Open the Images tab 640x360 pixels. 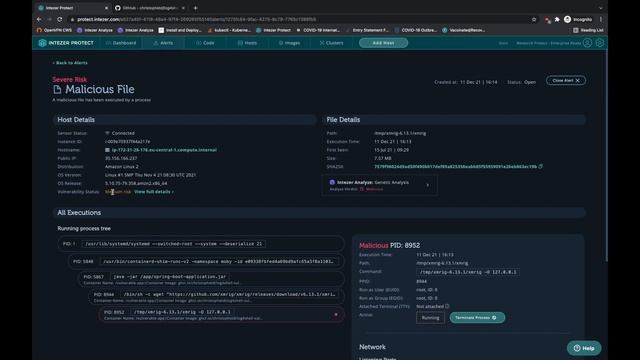289,43
